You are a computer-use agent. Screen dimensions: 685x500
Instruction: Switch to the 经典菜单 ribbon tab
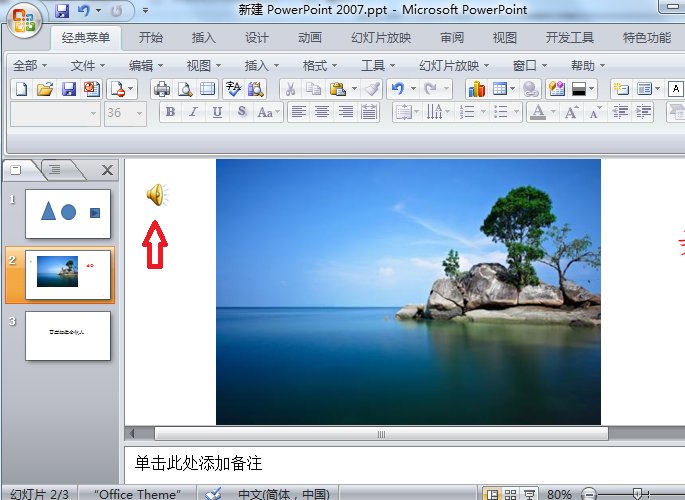(86, 38)
